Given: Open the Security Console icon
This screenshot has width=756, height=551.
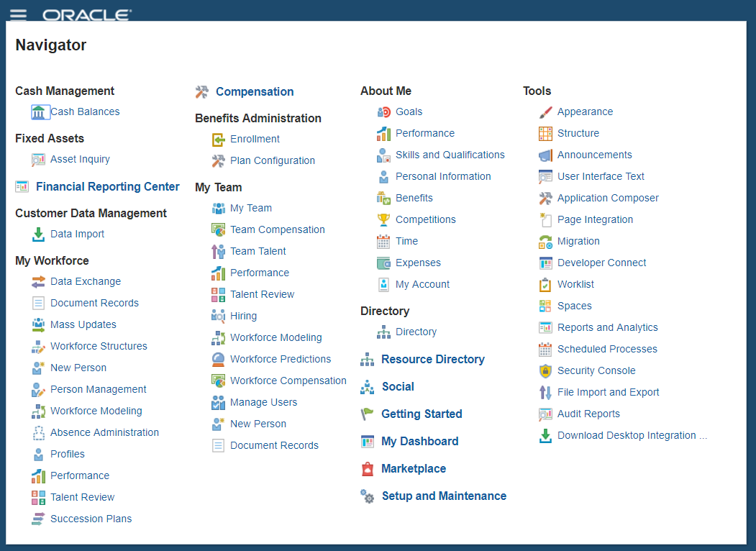Looking at the screenshot, I should [546, 370].
